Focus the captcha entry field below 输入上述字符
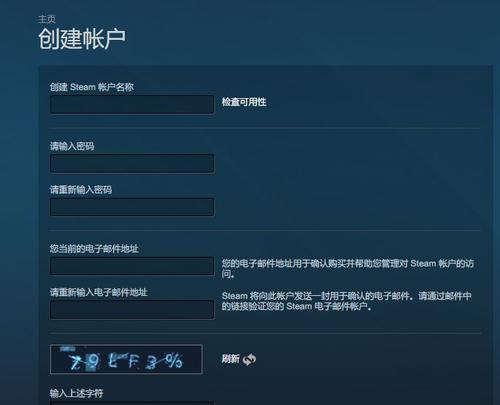The width and height of the screenshot is (500, 405). tap(132, 403)
